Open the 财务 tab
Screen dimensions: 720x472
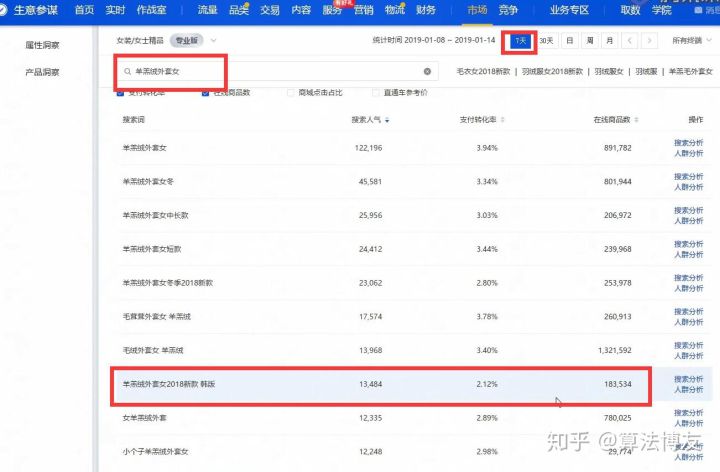[x=426, y=10]
